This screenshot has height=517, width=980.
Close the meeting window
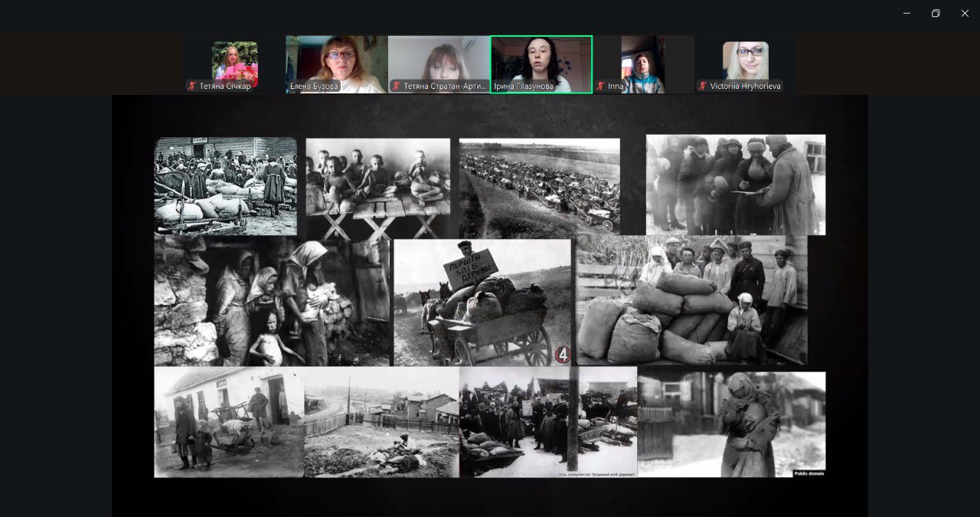coord(965,13)
